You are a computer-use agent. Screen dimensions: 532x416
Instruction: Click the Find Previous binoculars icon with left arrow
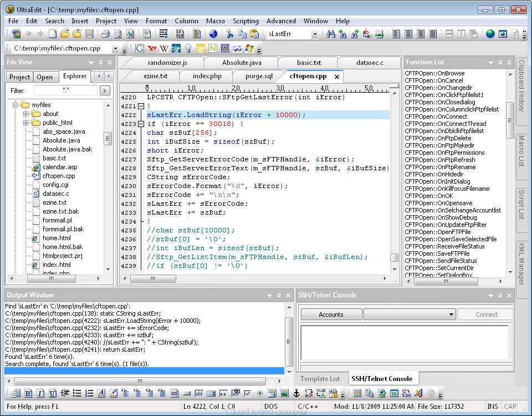(x=342, y=34)
